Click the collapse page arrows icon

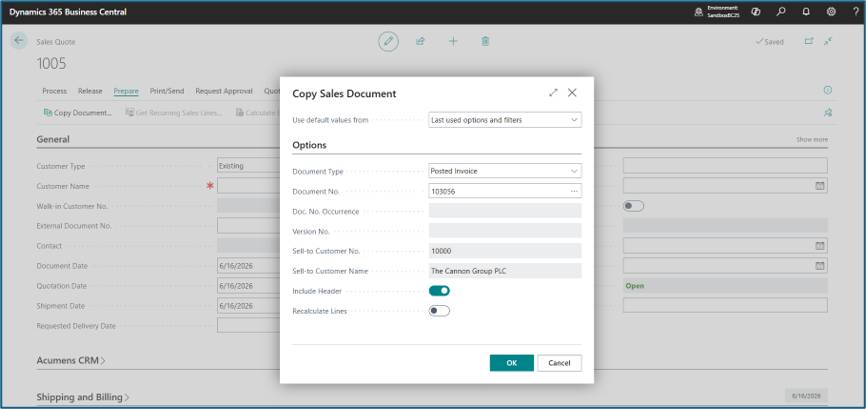coord(827,41)
